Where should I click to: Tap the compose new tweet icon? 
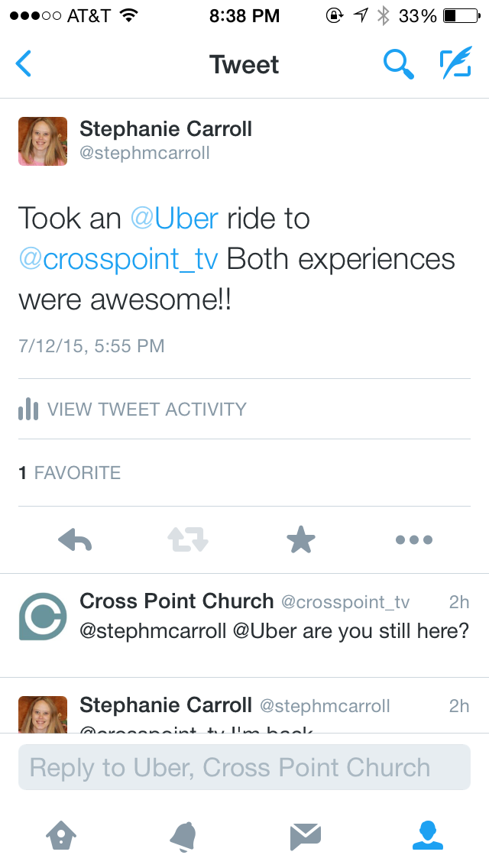(455, 64)
